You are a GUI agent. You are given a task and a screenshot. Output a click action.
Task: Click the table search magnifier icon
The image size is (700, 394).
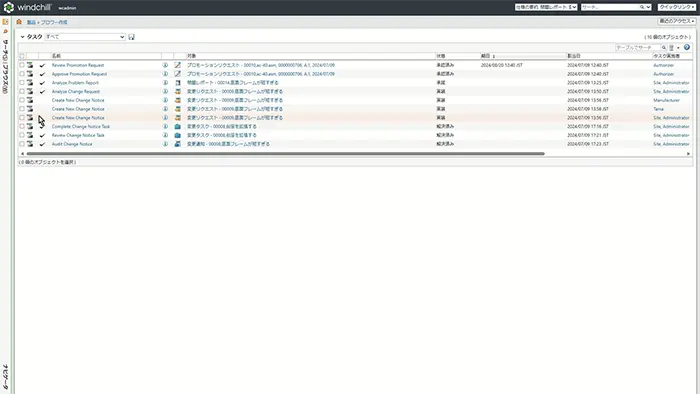[x=664, y=47]
